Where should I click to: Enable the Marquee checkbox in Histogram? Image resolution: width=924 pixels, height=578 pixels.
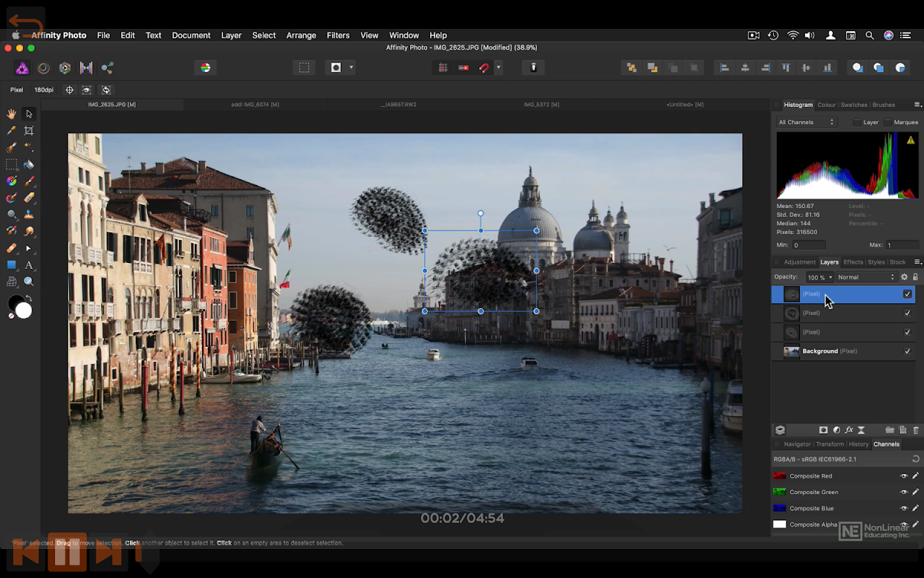coord(889,122)
